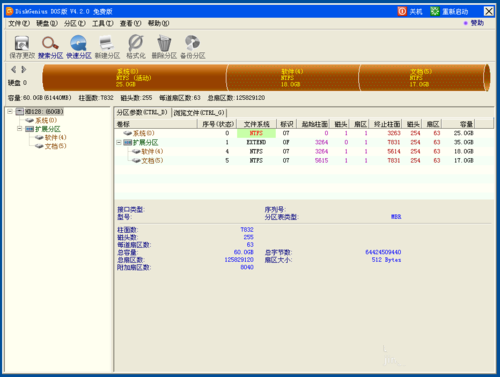The image size is (500, 377).
Task: Click the 18.0GB capacity cell in table
Action: [463, 151]
